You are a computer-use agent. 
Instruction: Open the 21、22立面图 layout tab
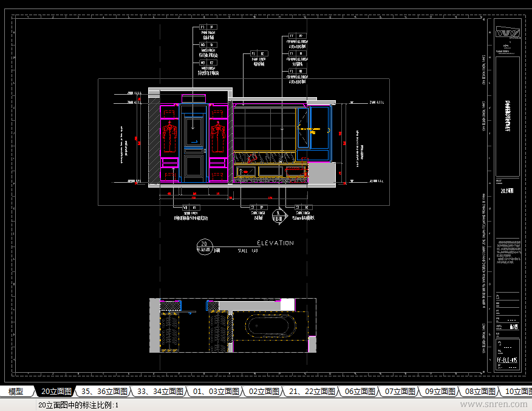click(312, 392)
